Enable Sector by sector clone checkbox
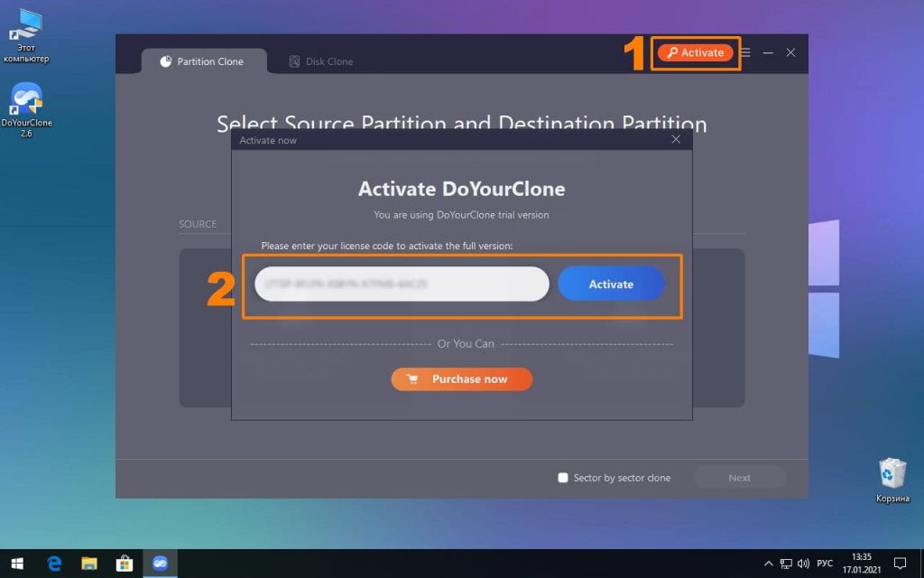Screen dimensions: 924x578 tap(563, 478)
